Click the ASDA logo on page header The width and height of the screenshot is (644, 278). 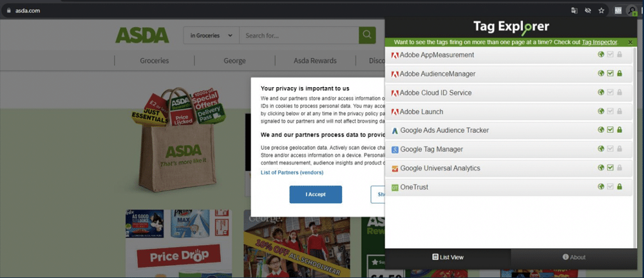click(142, 35)
